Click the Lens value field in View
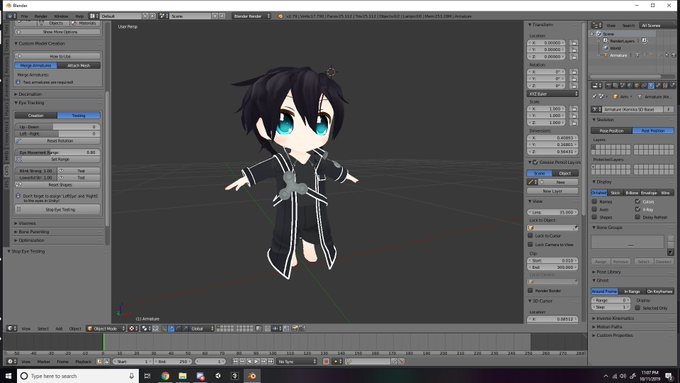This screenshot has height=383, width=680. pos(552,212)
